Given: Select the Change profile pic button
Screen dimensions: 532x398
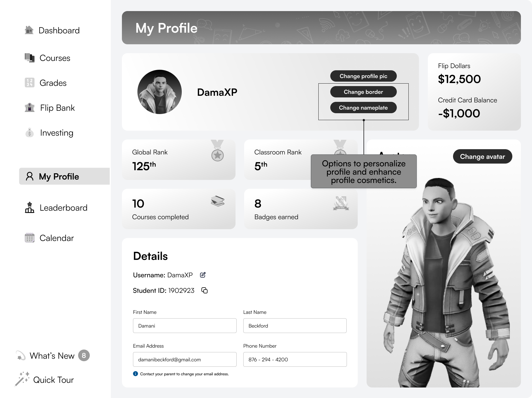Looking at the screenshot, I should (363, 76).
